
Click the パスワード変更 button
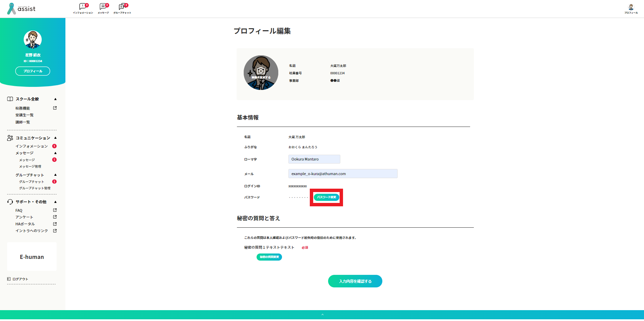click(x=326, y=197)
